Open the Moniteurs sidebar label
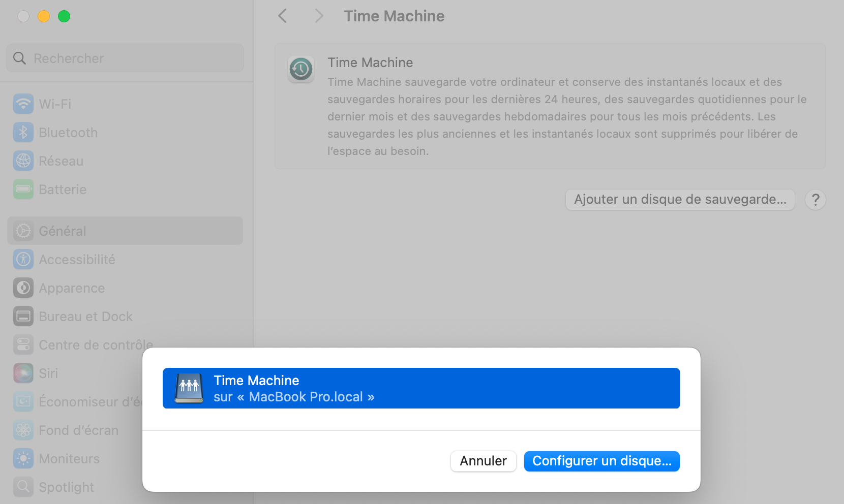The width and height of the screenshot is (844, 504). pyautogui.click(x=69, y=459)
